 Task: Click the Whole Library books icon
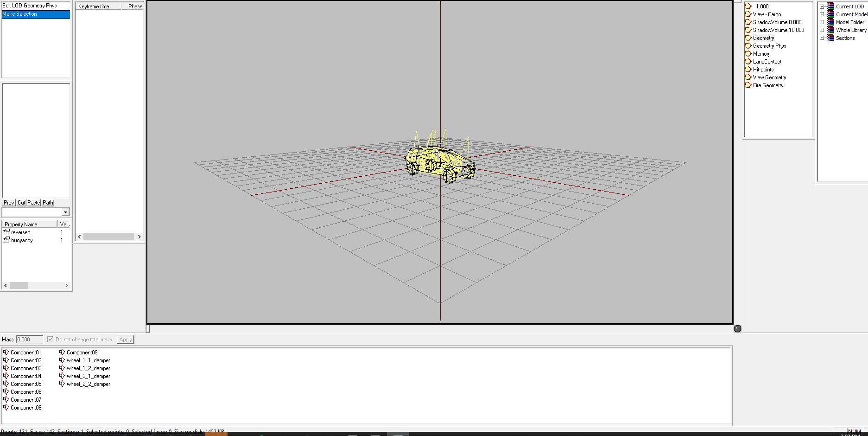click(831, 30)
